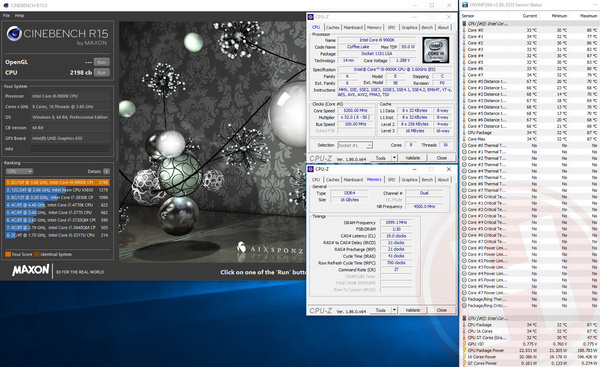Switch to Caches tab in CPU-Z processor window
This screenshot has height=367, width=600.
[x=333, y=28]
